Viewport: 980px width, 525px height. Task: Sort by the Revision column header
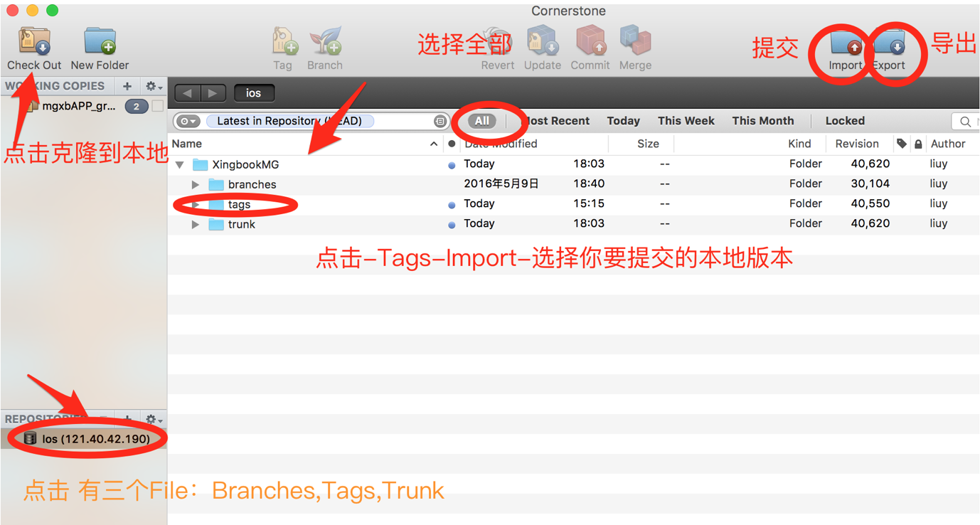coord(857,144)
